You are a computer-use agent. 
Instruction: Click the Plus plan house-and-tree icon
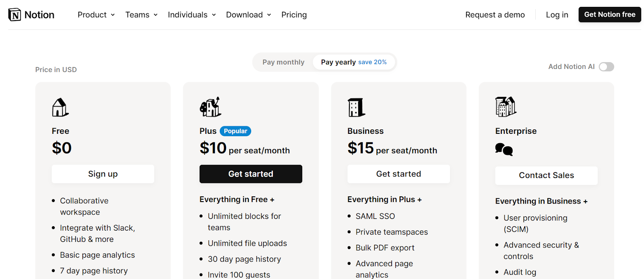[x=210, y=107]
